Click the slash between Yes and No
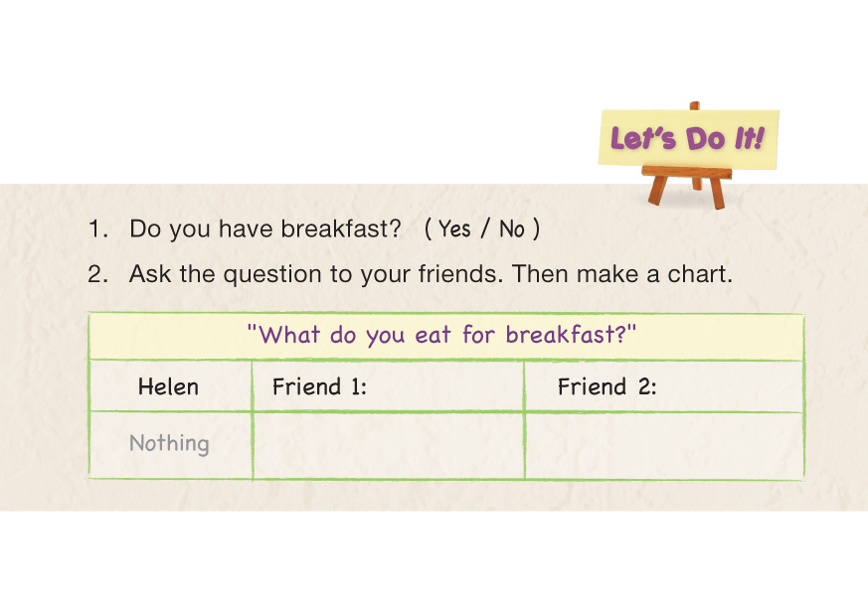The width and height of the screenshot is (868, 608). [x=484, y=228]
